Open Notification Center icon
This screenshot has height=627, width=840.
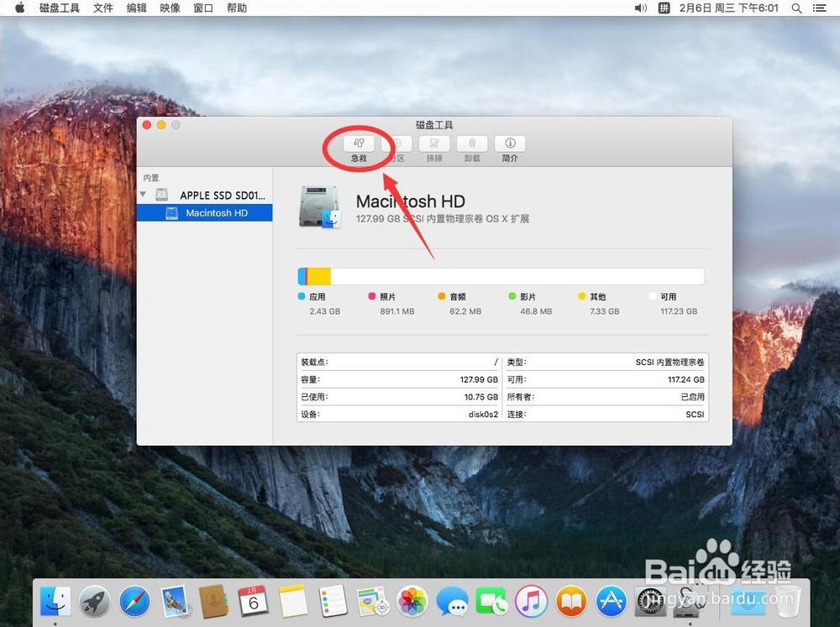coord(819,8)
